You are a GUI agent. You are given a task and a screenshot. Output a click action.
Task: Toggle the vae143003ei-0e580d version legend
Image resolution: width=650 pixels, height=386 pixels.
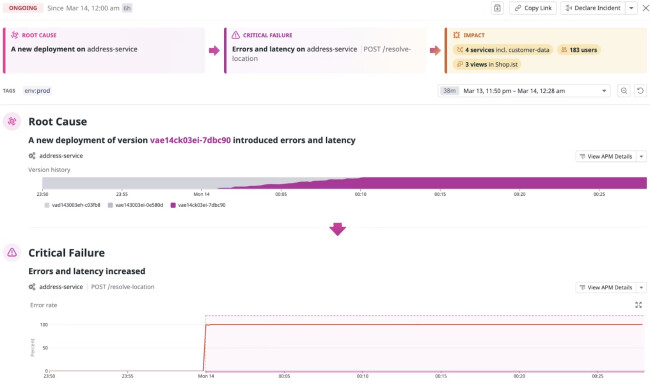[x=136, y=205]
